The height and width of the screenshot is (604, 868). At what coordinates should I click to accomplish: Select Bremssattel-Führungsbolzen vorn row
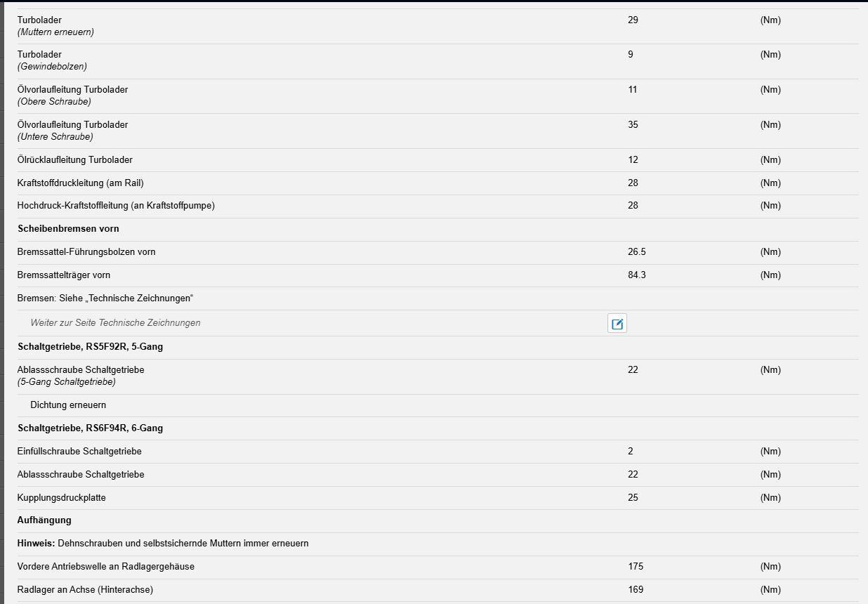pyautogui.click(x=438, y=252)
